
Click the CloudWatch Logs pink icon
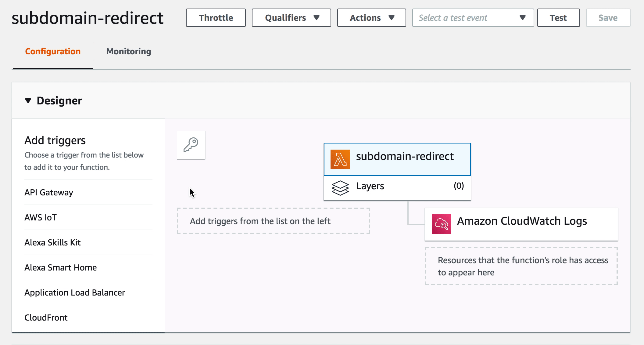(441, 224)
